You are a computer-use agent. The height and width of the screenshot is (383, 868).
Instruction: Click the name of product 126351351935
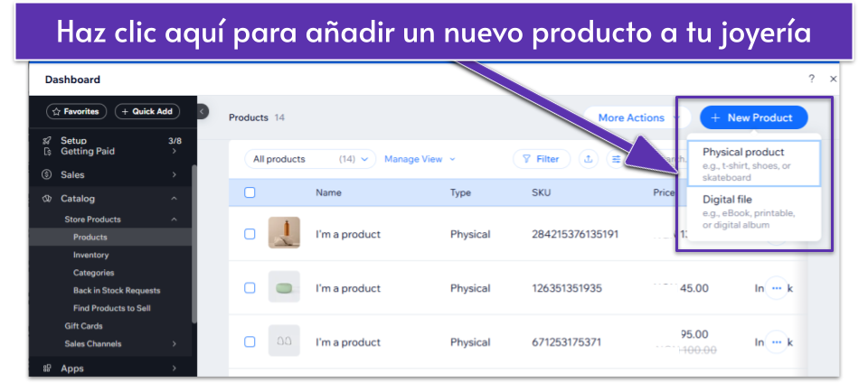pos(348,288)
